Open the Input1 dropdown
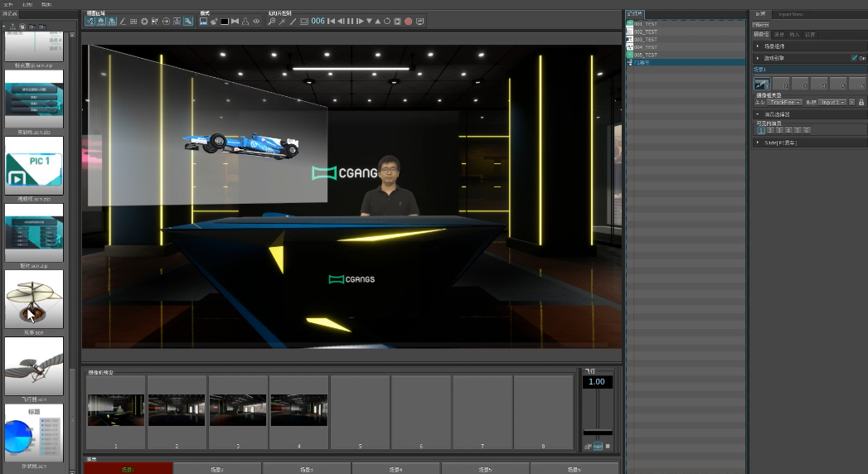The height and width of the screenshot is (474, 868). pyautogui.click(x=832, y=102)
